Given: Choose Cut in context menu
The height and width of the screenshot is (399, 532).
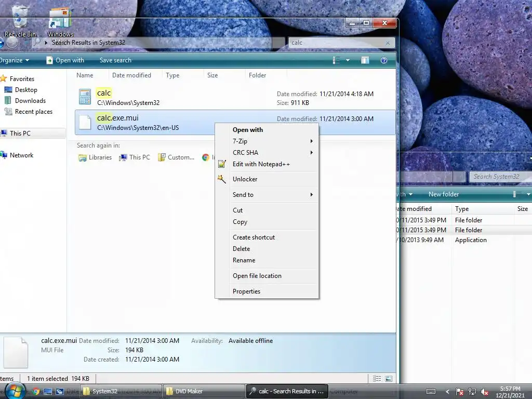Looking at the screenshot, I should tap(267, 210).
